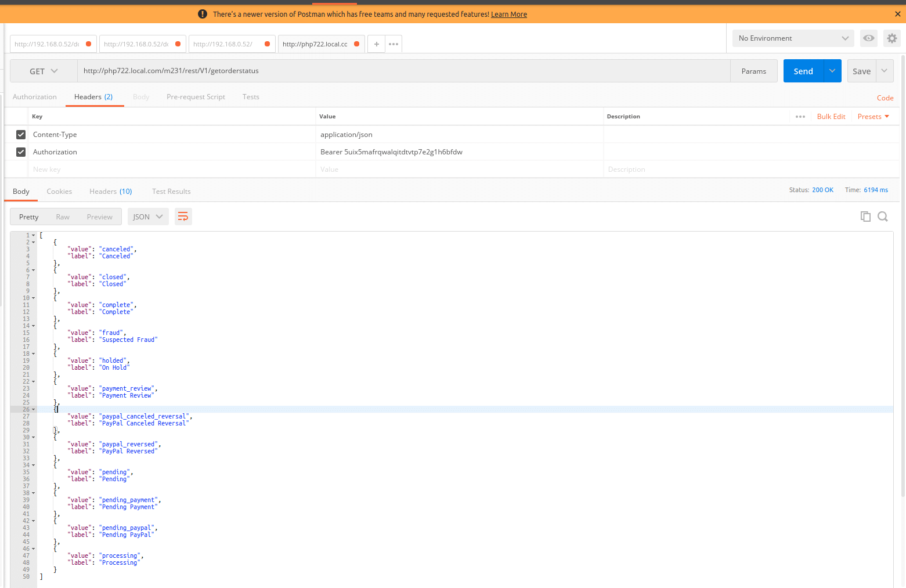Collapse the JSON object on line 26
The height and width of the screenshot is (588, 906).
click(32, 409)
